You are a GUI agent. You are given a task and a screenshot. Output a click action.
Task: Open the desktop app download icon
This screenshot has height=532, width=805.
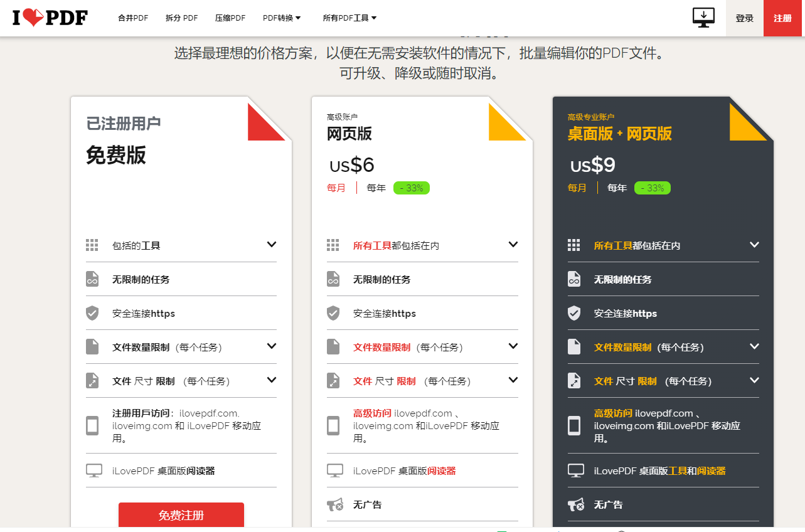coord(703,18)
